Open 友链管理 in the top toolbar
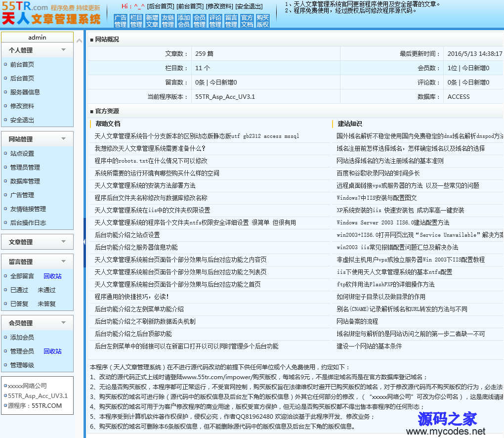The image size is (504, 438). click(168, 21)
